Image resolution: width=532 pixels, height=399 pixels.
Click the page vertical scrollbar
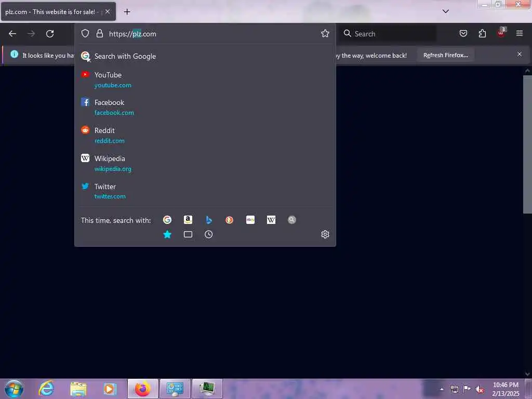[x=527, y=144]
